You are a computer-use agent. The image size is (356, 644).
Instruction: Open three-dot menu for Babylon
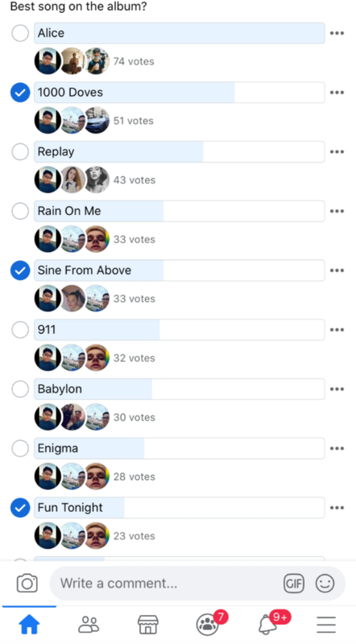(337, 389)
